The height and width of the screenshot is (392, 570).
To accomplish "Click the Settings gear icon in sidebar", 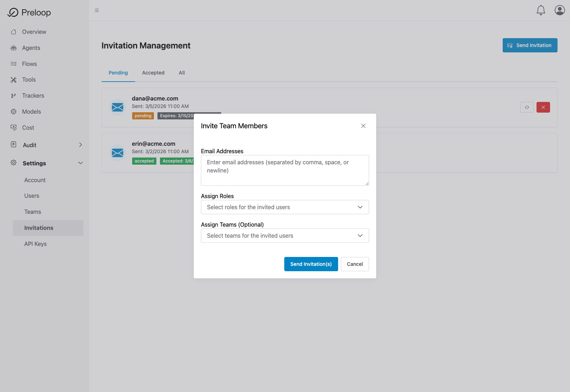I will pos(14,163).
